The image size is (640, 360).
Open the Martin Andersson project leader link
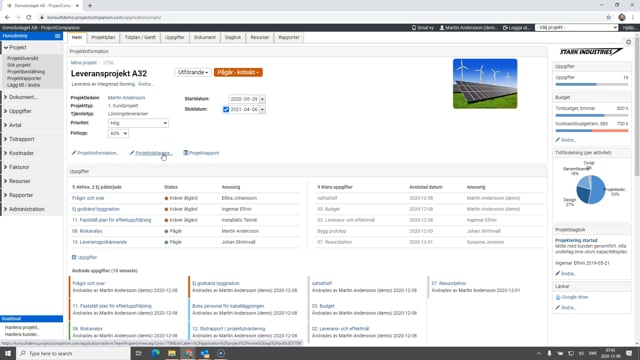[x=126, y=98]
